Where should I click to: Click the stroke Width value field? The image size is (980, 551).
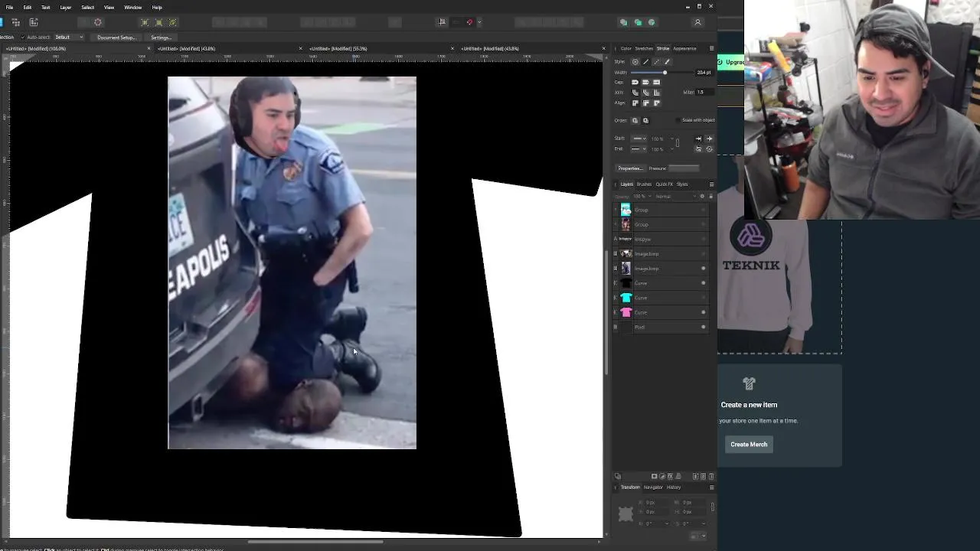click(704, 72)
